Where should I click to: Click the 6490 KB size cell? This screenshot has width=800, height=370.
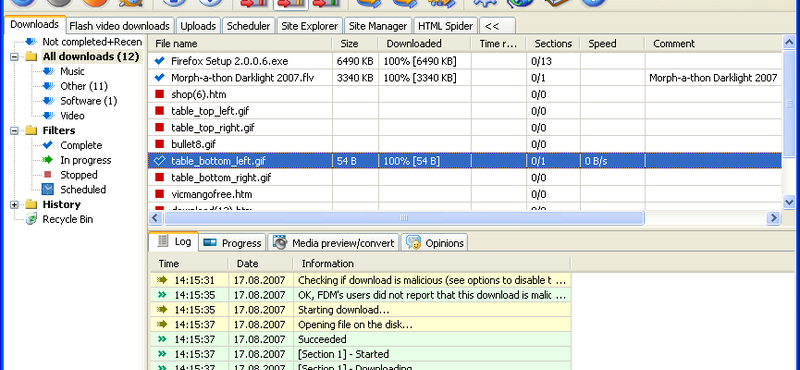[x=355, y=61]
